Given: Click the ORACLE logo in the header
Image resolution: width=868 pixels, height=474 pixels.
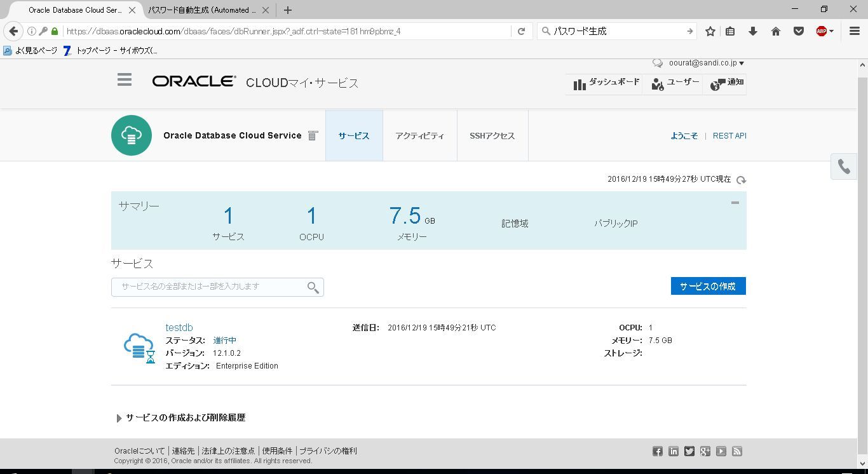Looking at the screenshot, I should (x=194, y=81).
